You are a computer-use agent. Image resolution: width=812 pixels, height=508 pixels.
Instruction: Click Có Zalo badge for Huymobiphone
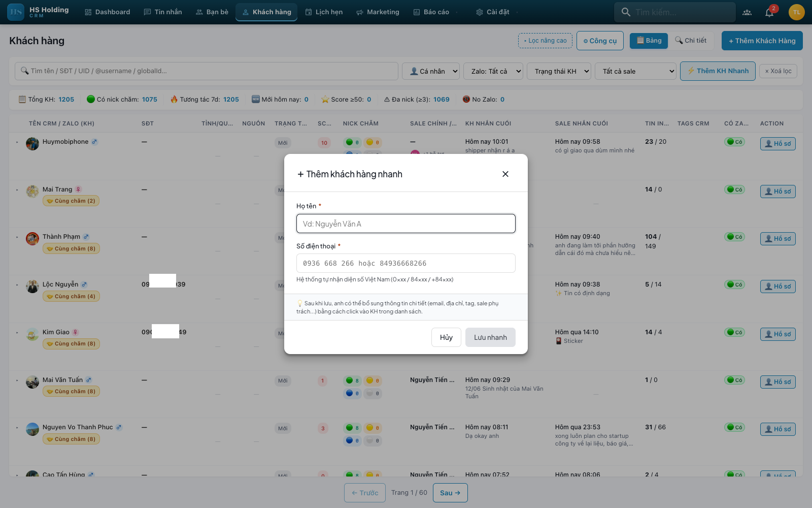click(735, 142)
